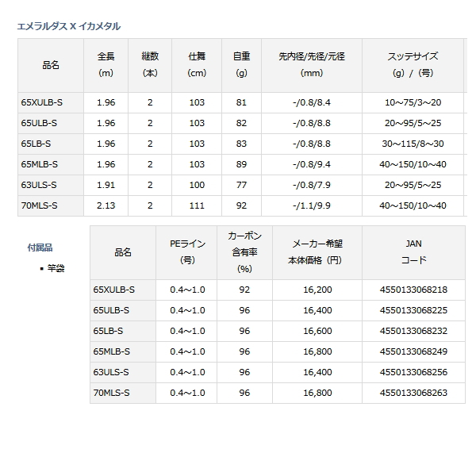
Task: Select 70MLS-S in the bottom price table
Action: click(x=111, y=393)
